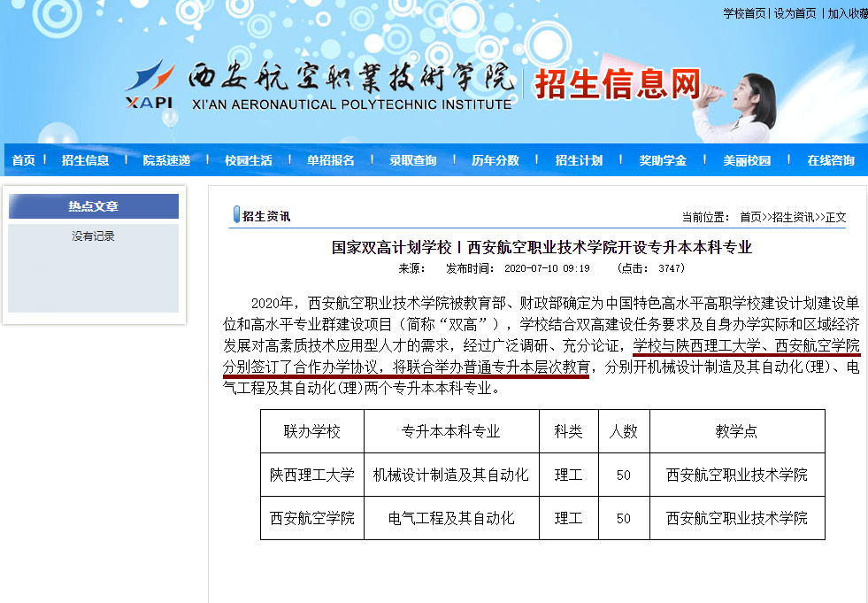This screenshot has height=603, width=868.
Task: Open the 美丽校园 navigation item
Action: [x=747, y=160]
